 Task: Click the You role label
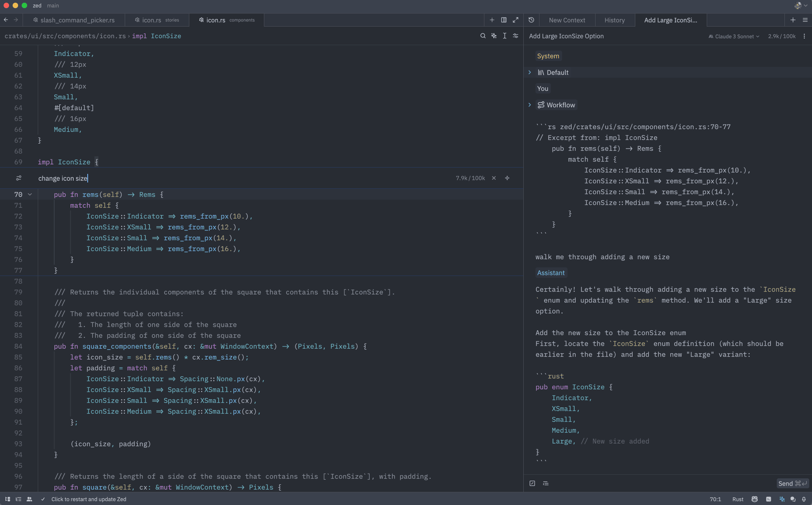[543, 89]
